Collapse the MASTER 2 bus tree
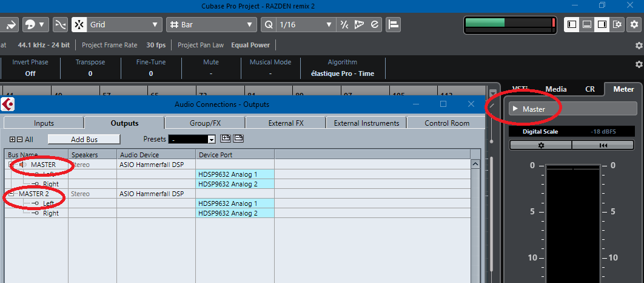 point(12,193)
